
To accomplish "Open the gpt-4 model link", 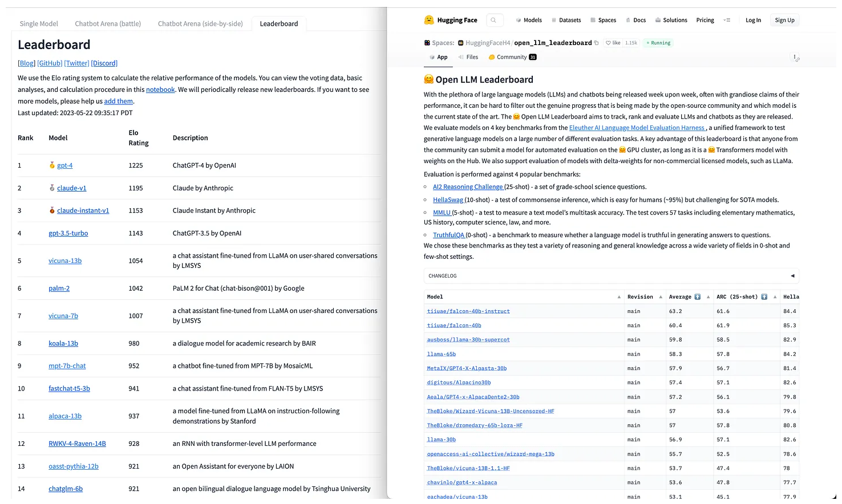I will pos(65,165).
